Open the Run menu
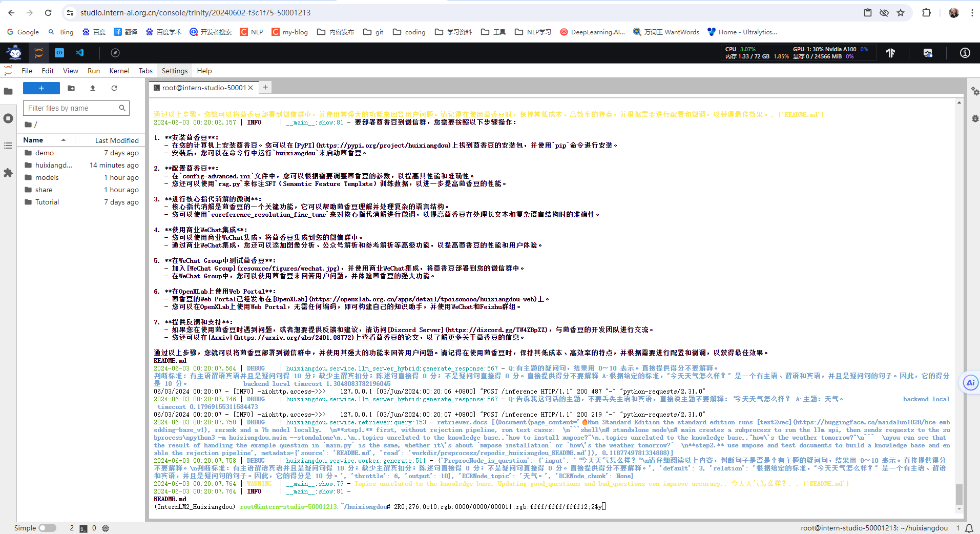 94,71
